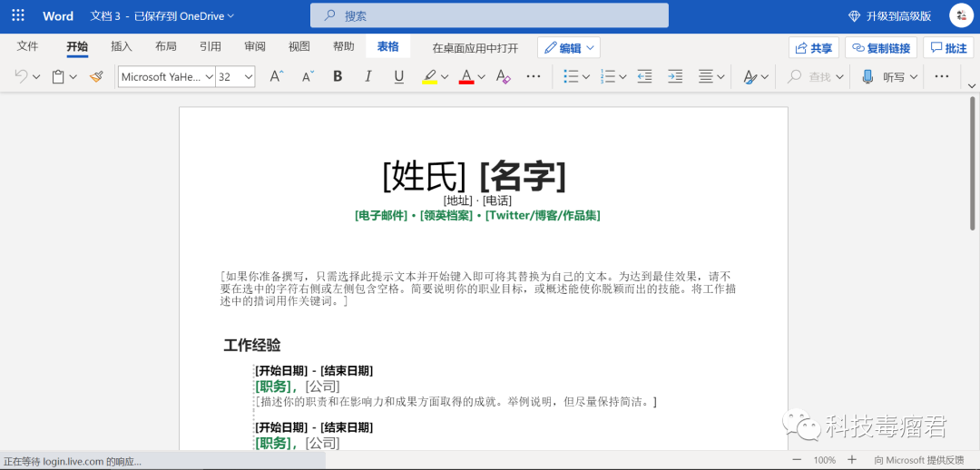Image resolution: width=980 pixels, height=470 pixels.
Task: Toggle italic formatting
Action: click(368, 76)
